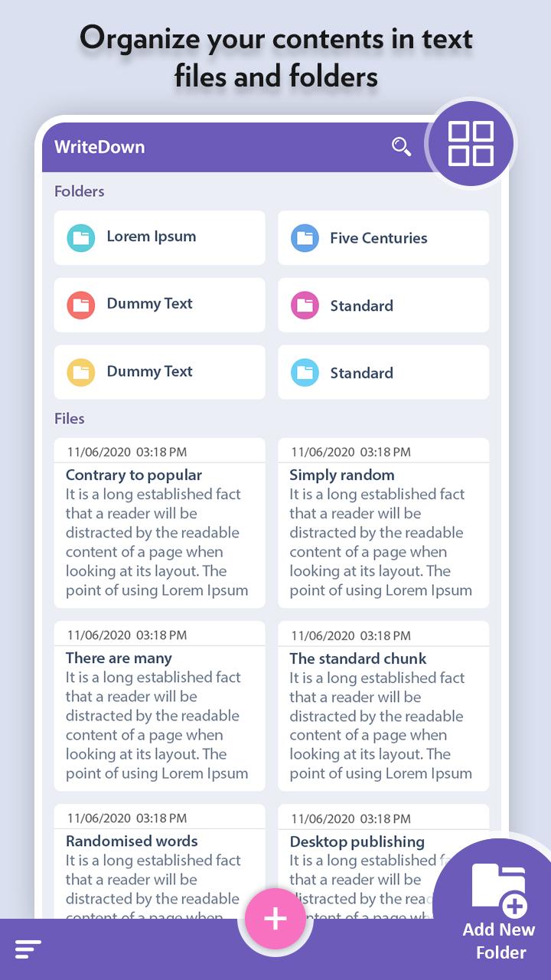
Task: Click the light blue Standard folder icon
Action: [x=305, y=373]
